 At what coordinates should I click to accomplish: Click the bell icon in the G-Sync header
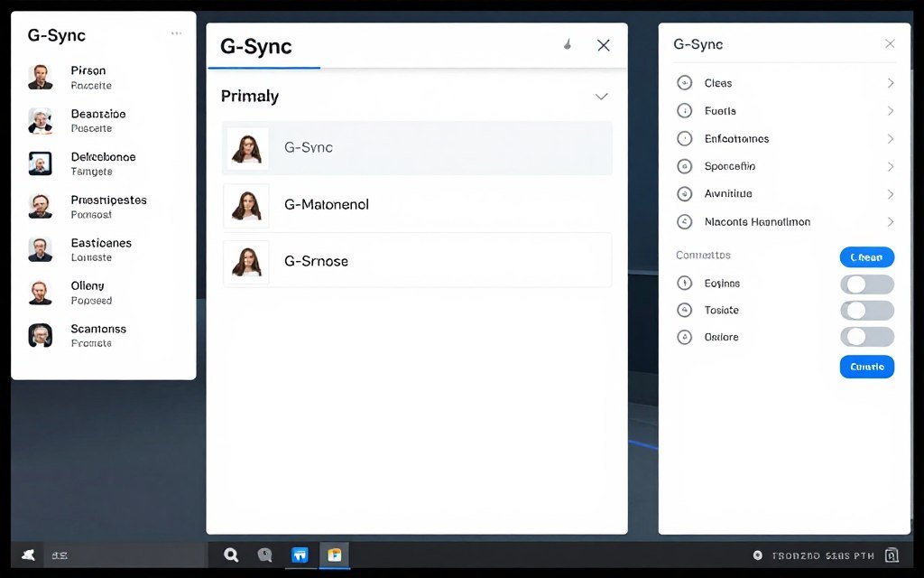(x=568, y=44)
